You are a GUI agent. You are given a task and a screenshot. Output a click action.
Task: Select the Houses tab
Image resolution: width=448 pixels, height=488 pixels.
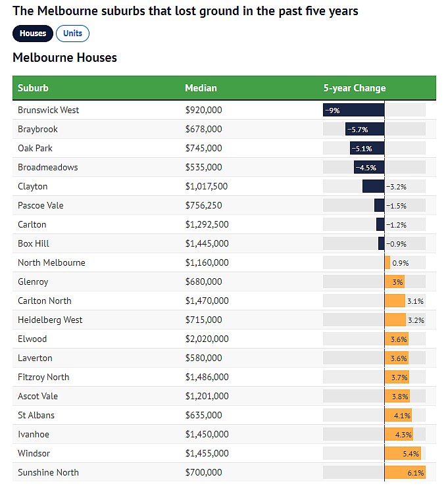tap(33, 33)
